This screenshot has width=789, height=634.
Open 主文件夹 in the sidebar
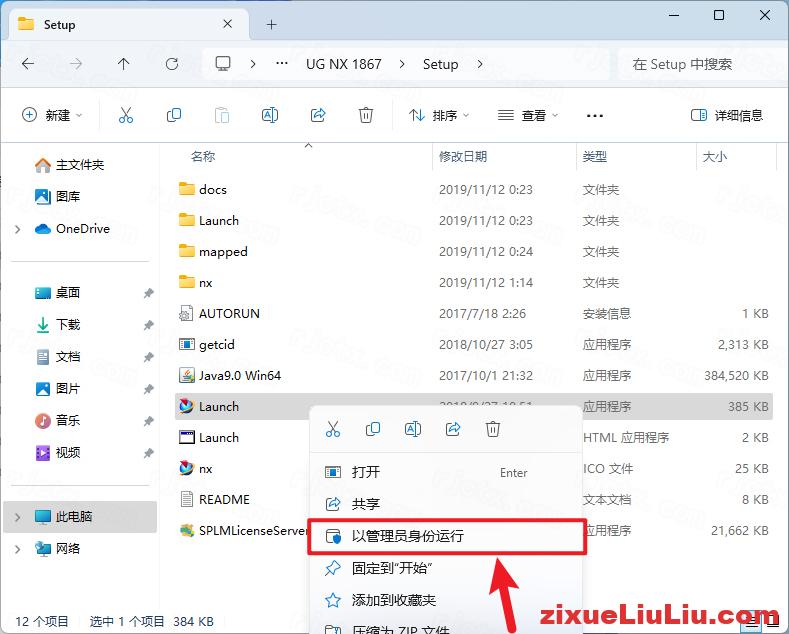69,165
